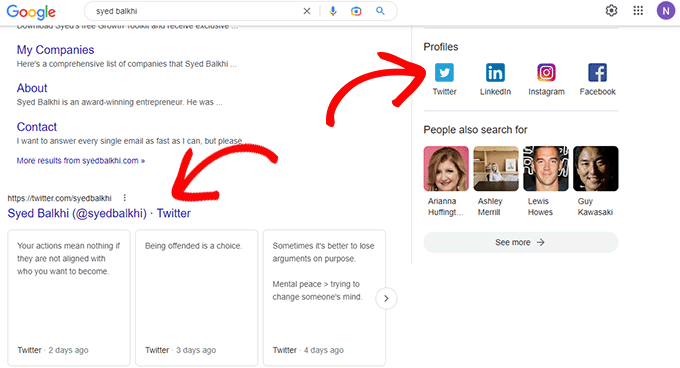This screenshot has height=368, width=680.
Task: Click the 'People also search for' heading
Action: 475,130
